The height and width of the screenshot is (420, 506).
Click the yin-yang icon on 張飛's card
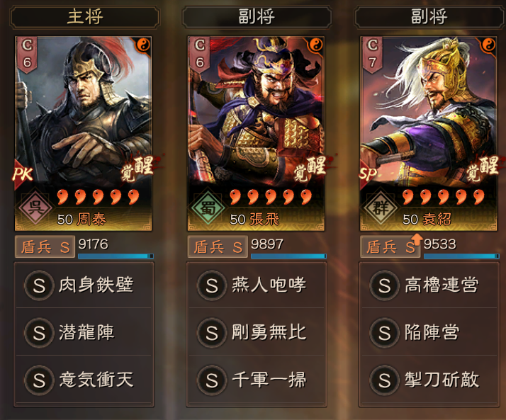pos(316,45)
